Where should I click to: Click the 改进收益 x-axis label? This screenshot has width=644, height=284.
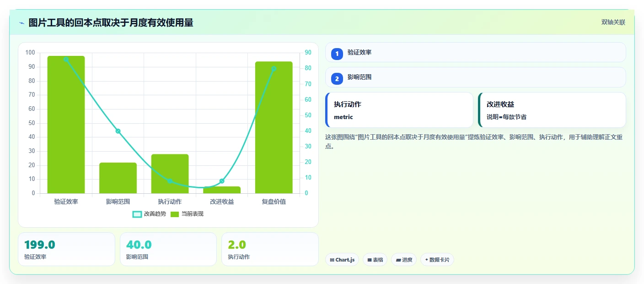point(222,202)
